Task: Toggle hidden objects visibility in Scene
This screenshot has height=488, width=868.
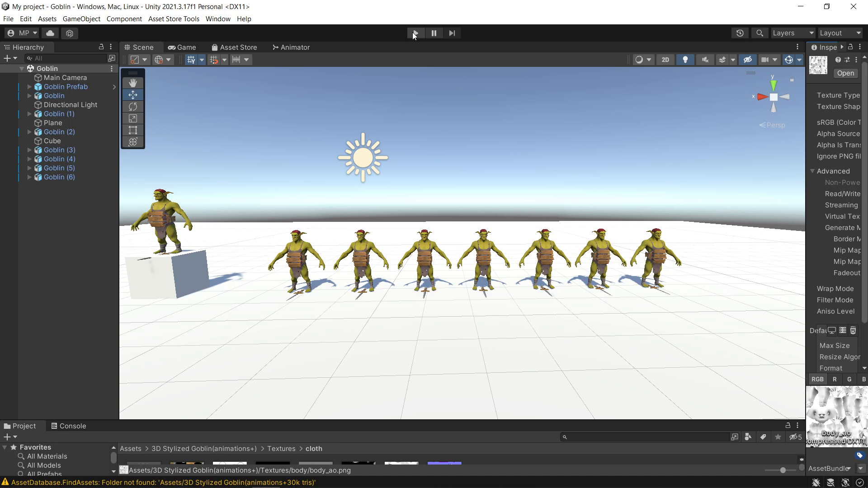Action: [x=747, y=60]
